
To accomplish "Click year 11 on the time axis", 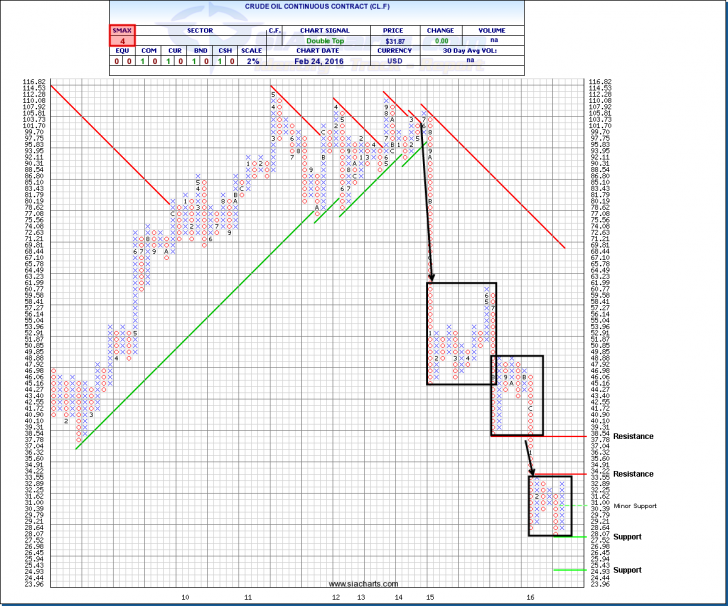I will pos(248,596).
